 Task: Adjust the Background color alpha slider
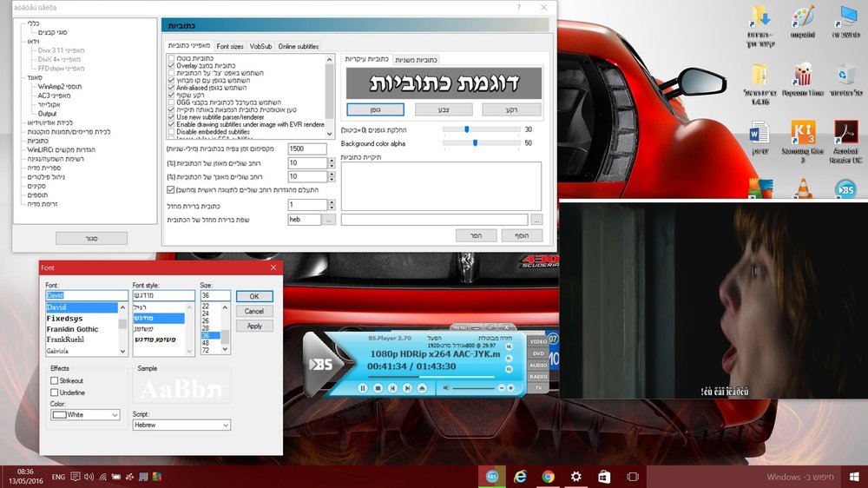475,143
